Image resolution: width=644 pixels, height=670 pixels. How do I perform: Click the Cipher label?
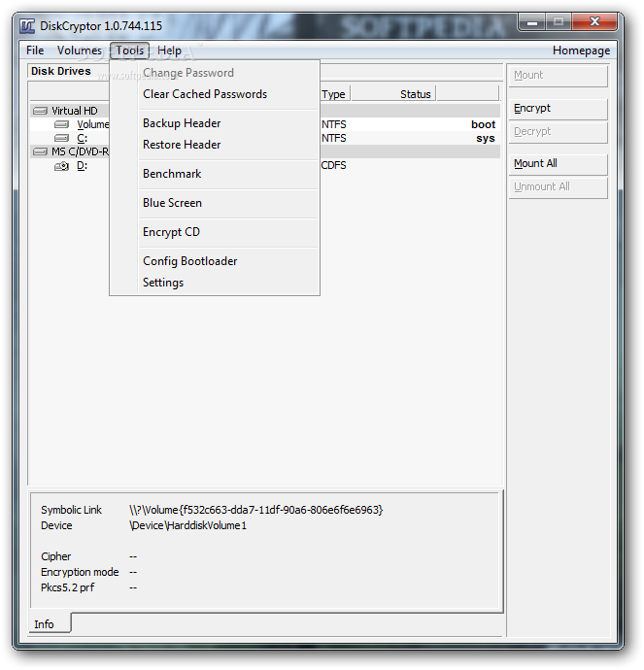click(x=56, y=556)
